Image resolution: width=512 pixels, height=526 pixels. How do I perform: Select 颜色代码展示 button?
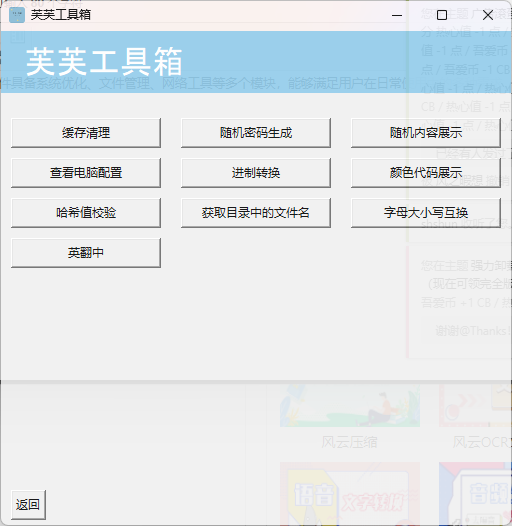click(x=426, y=173)
